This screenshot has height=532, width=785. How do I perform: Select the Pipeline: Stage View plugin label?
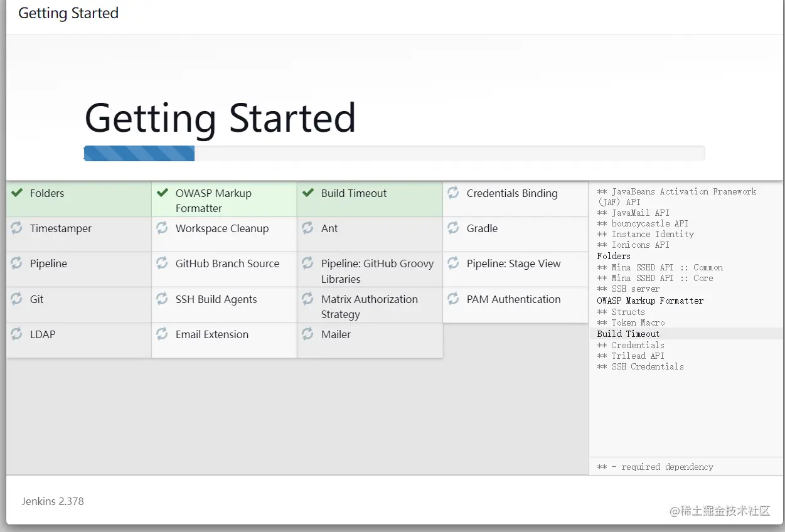[x=514, y=263]
